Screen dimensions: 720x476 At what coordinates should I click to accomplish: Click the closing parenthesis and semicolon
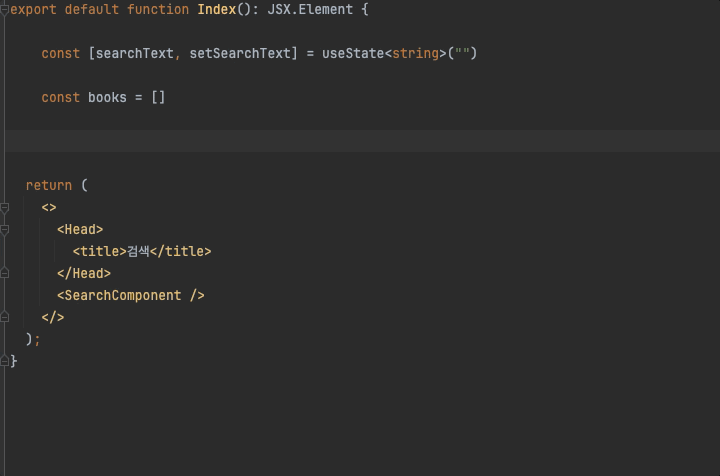click(x=33, y=340)
